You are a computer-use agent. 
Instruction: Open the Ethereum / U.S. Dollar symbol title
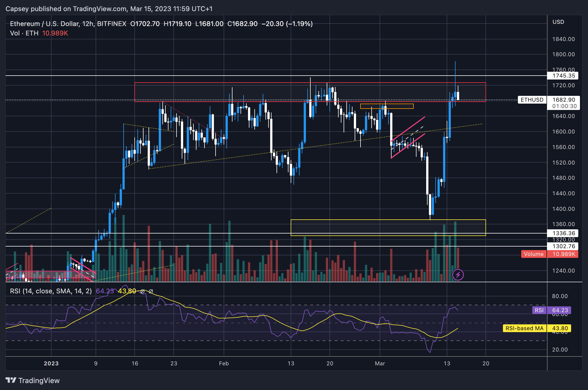pos(44,24)
